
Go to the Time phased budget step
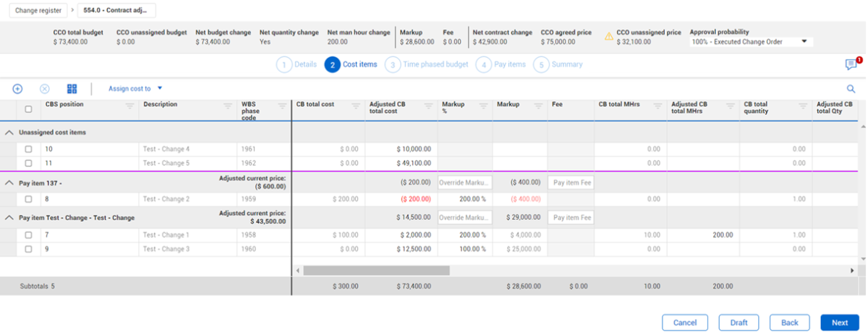point(427,64)
